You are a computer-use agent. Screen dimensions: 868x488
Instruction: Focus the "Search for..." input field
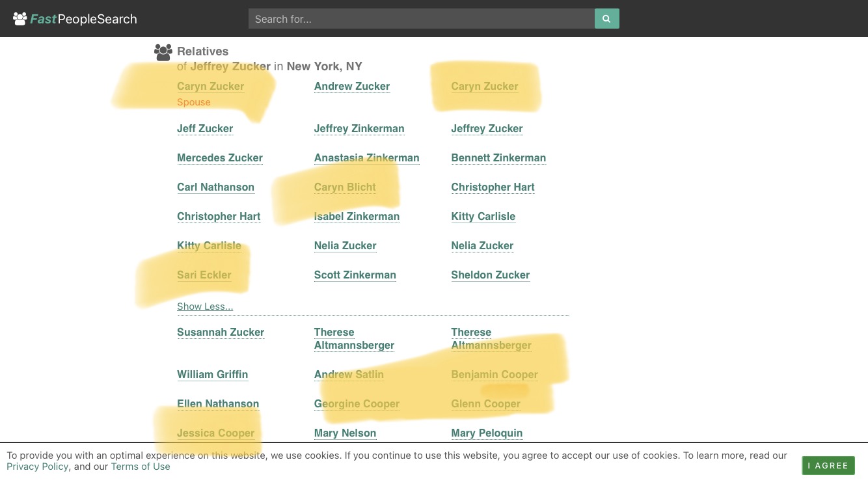[422, 19]
